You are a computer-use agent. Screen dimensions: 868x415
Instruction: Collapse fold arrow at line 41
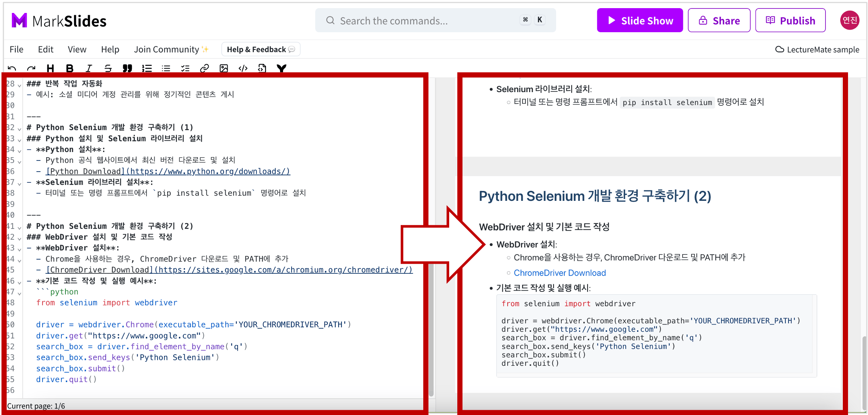(x=19, y=227)
